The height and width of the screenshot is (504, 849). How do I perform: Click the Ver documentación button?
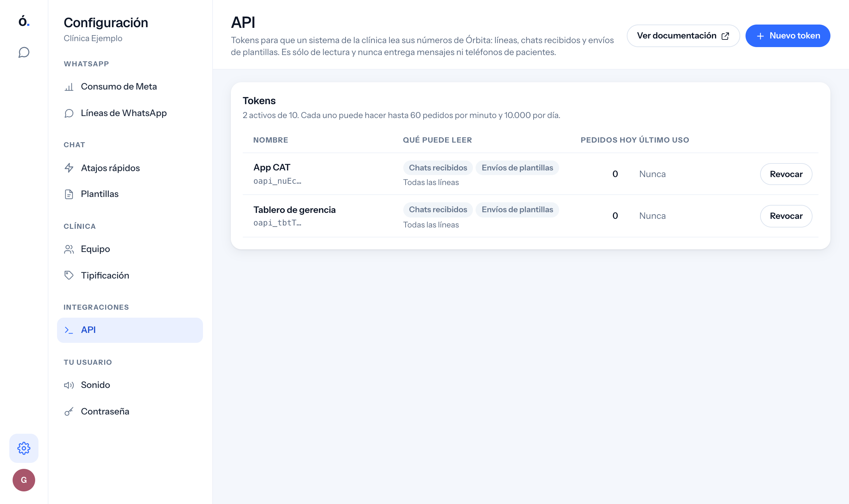coord(683,36)
